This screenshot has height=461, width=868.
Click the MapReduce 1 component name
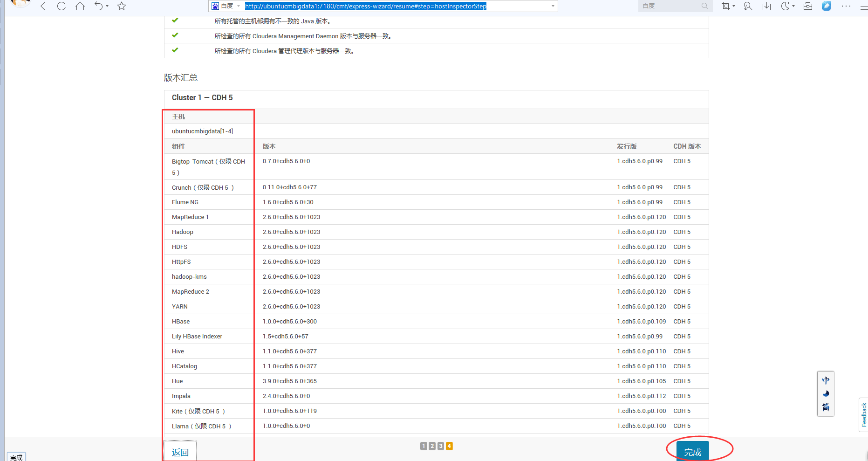(x=190, y=217)
